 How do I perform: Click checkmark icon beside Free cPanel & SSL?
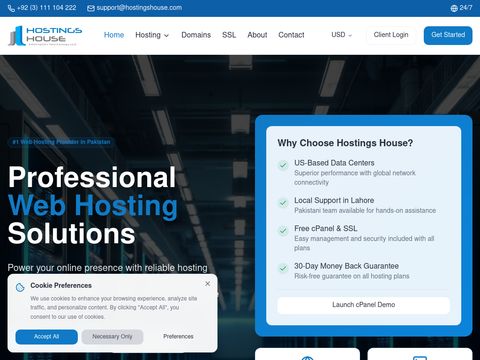[x=283, y=231]
